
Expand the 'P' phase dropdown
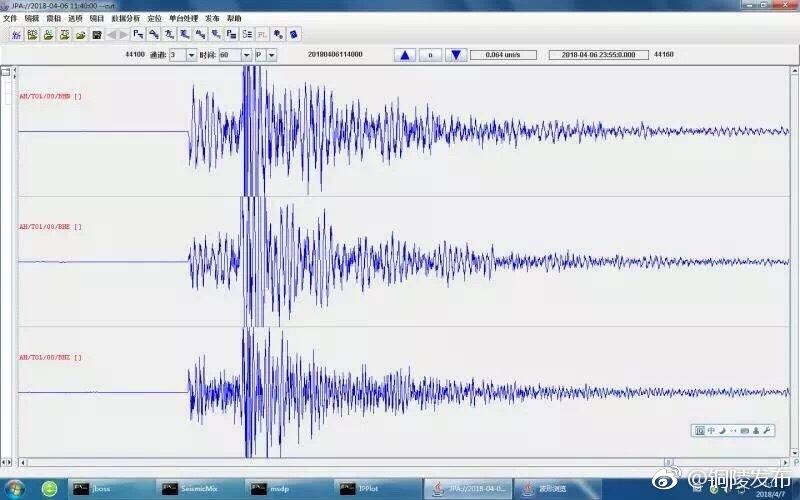271,55
